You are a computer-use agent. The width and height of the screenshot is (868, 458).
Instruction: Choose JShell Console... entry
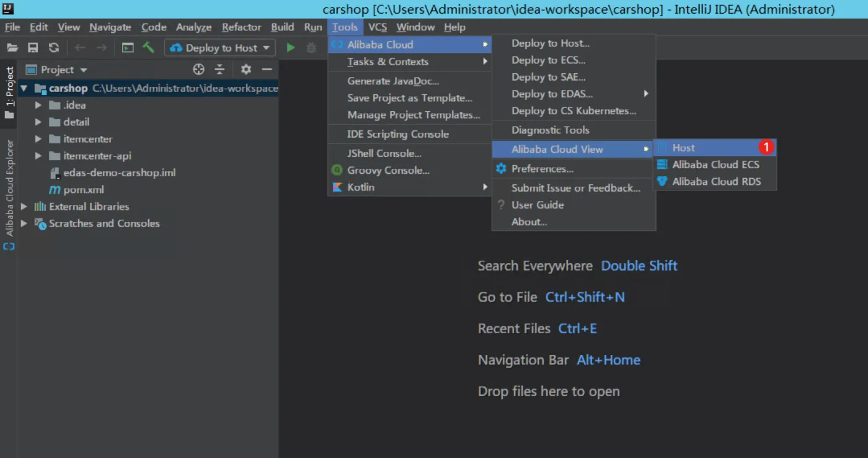(x=410, y=153)
